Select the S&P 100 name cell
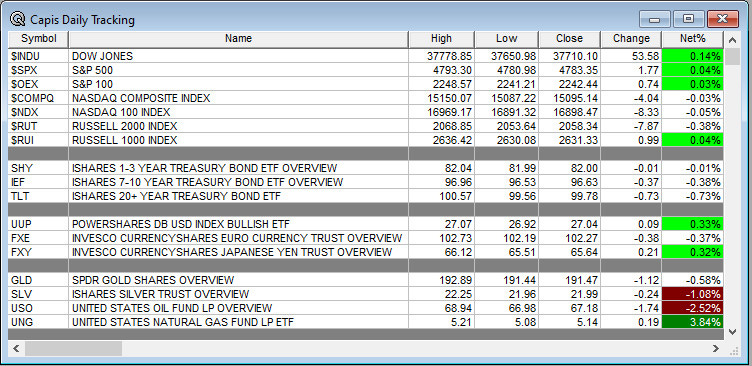Image resolution: width=752 pixels, height=366 pixels. [238, 84]
